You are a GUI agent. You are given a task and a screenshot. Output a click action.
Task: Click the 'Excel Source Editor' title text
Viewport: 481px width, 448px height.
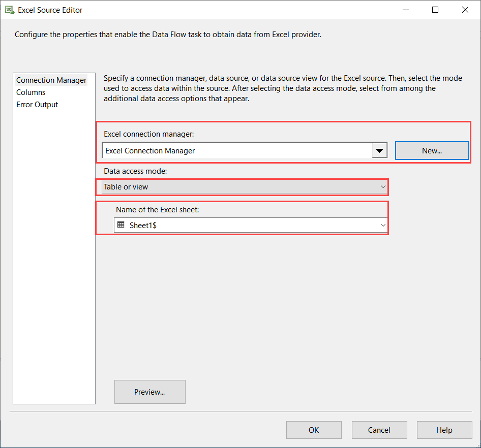coord(50,10)
